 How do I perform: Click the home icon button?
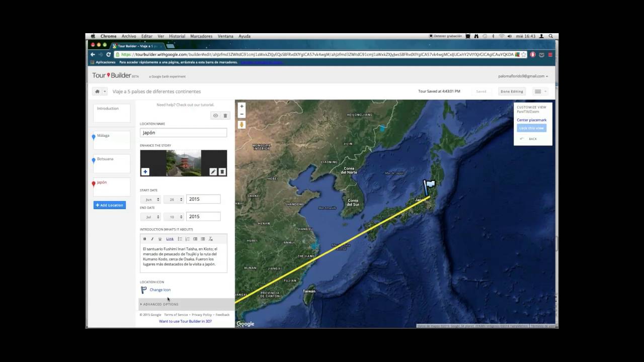(97, 92)
